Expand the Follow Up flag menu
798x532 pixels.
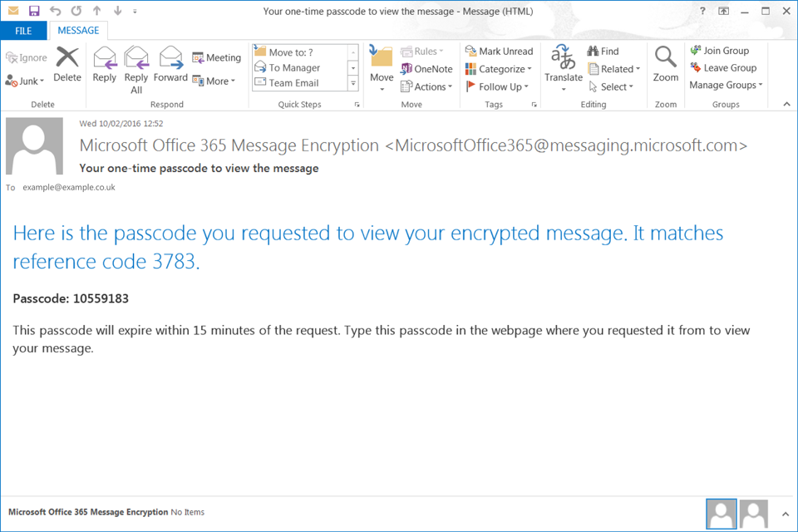(x=498, y=86)
